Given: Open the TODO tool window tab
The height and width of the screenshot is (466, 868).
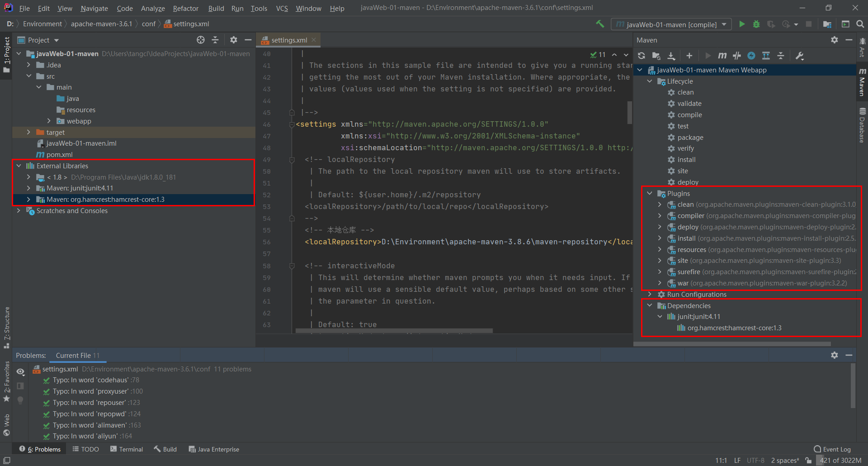Looking at the screenshot, I should pyautogui.click(x=86, y=449).
